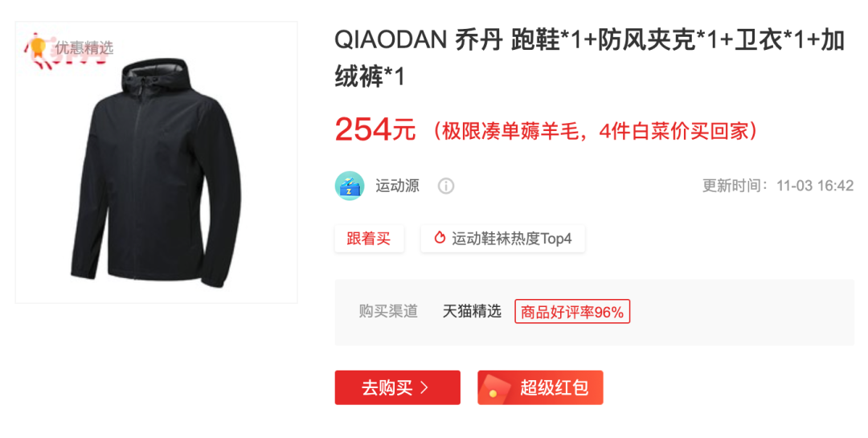Open the QIAODAN 乔丹 product title
The height and width of the screenshot is (438, 868).
[590, 58]
